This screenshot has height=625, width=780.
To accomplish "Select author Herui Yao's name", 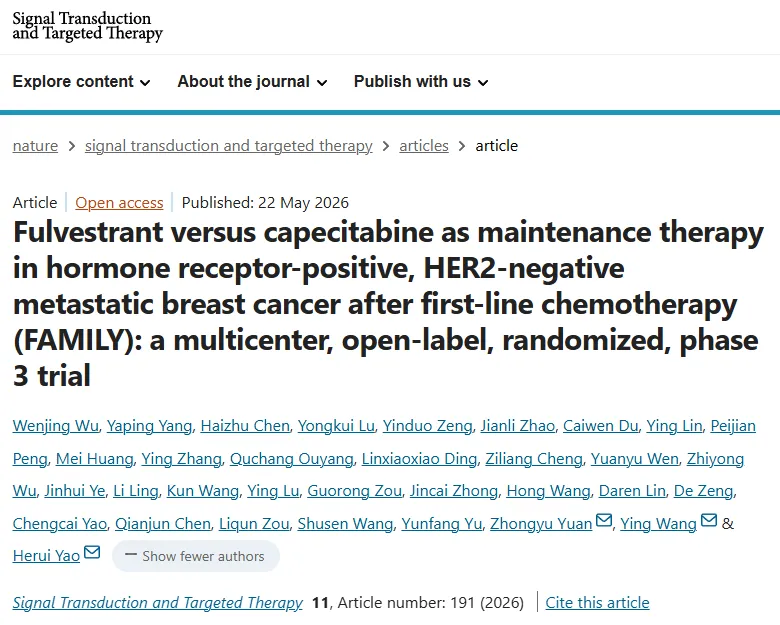I will click(46, 556).
